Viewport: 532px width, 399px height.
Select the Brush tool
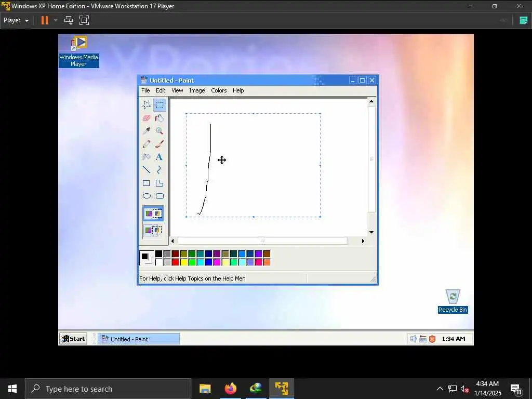(159, 144)
